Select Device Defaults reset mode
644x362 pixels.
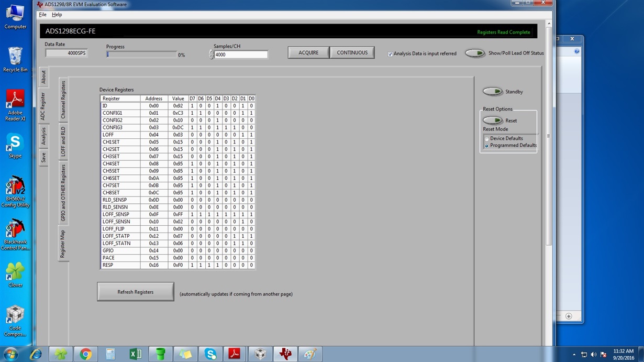(503, 139)
